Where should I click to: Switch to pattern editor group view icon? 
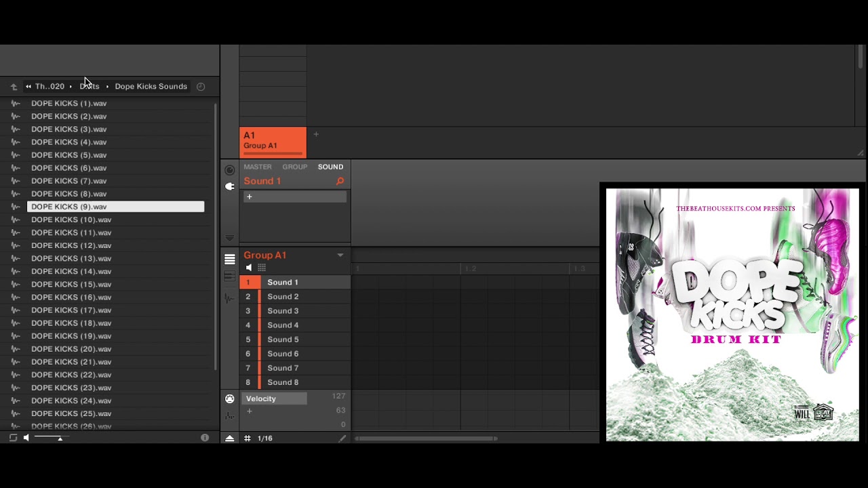(230, 260)
